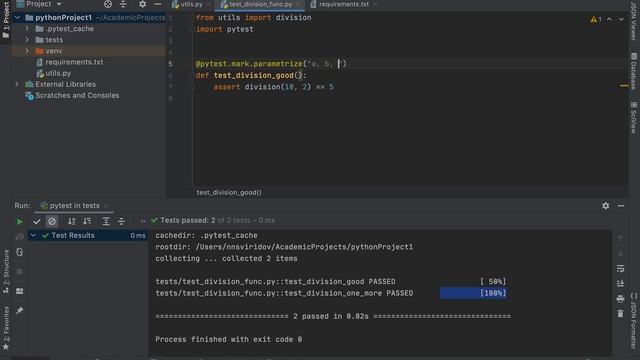Click warning indicator in editor corner
Screen dimensions: 640x360
pos(596,19)
